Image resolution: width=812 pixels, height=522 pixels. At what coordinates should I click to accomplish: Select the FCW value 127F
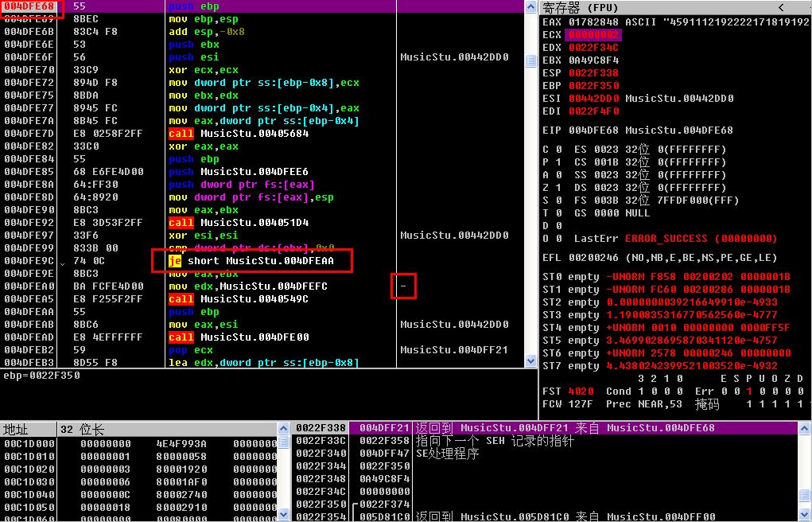coord(581,404)
